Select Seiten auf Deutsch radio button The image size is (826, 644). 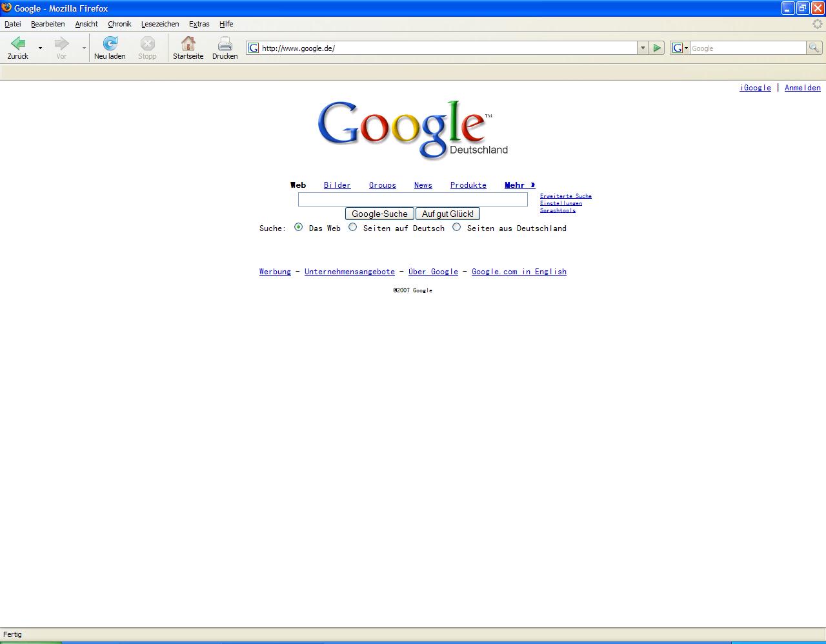pos(352,227)
